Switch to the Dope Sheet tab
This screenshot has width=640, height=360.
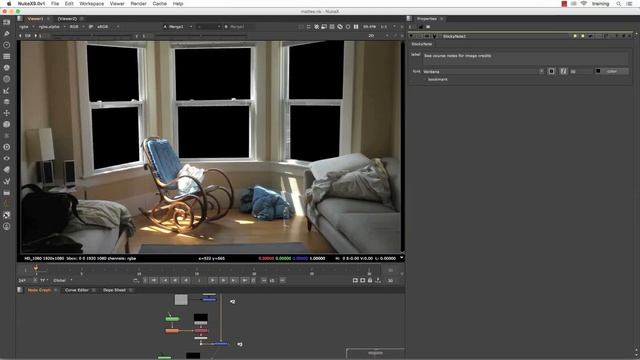(x=114, y=290)
